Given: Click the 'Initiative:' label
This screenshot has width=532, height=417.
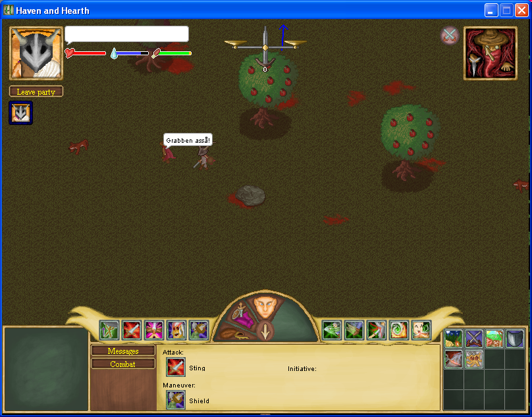Looking at the screenshot, I should pyautogui.click(x=302, y=369).
